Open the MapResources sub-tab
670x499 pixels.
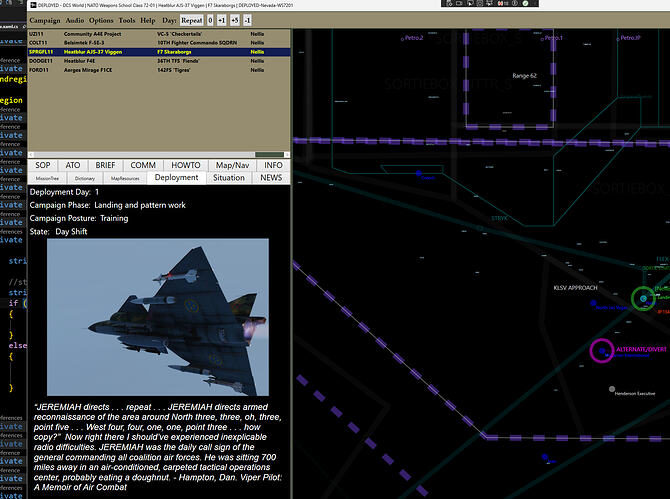click(x=125, y=177)
